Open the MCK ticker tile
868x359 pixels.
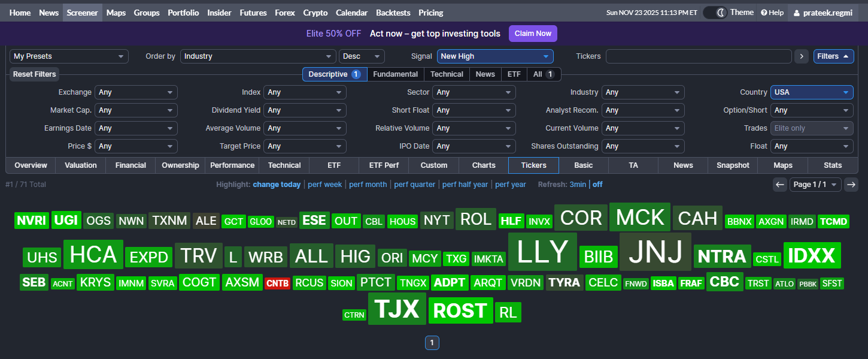(x=640, y=217)
